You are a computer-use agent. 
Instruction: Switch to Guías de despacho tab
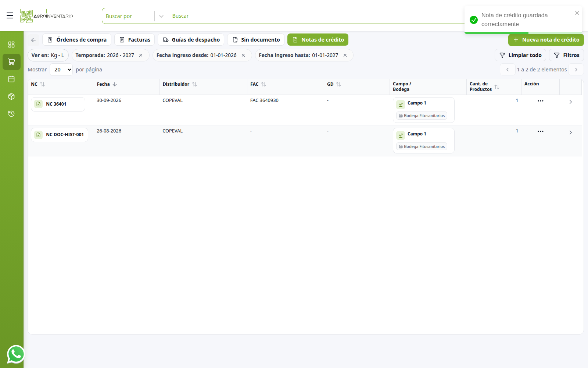191,40
